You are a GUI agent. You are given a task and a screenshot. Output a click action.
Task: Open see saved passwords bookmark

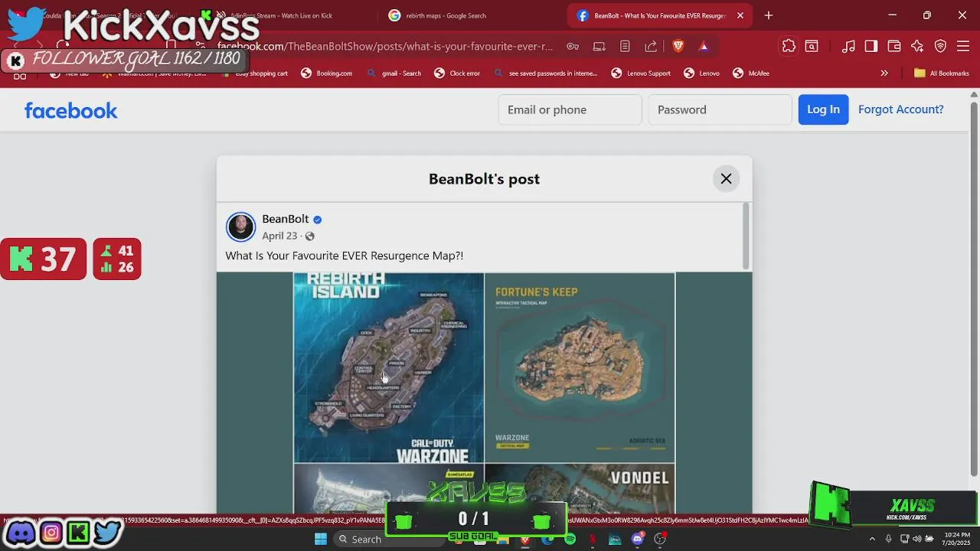[545, 73]
